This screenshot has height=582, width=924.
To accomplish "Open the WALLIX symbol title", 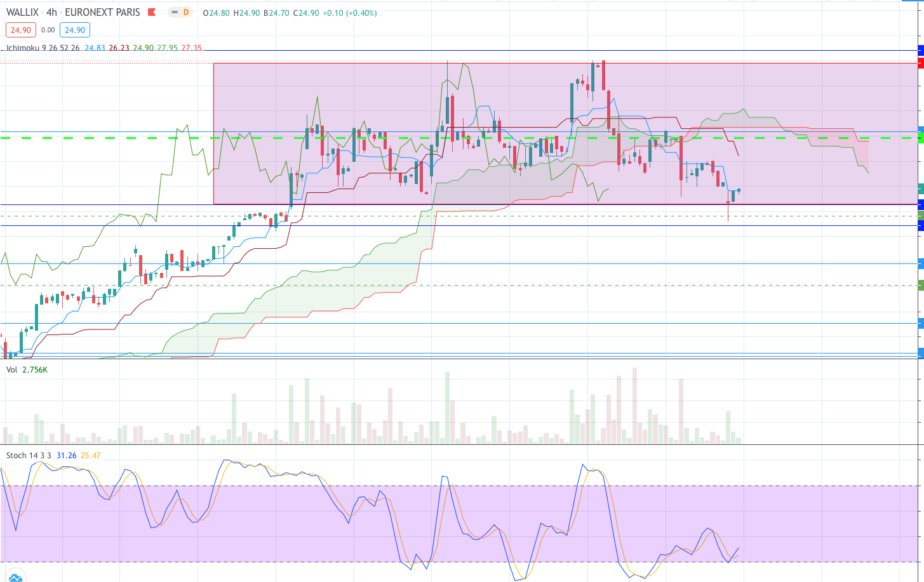I will tap(22, 13).
